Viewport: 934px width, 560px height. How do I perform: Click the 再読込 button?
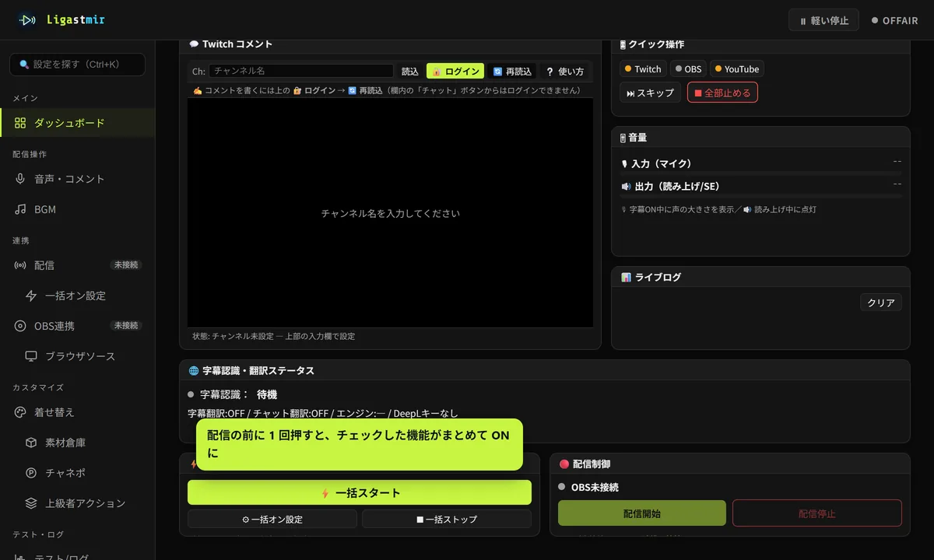(x=512, y=71)
